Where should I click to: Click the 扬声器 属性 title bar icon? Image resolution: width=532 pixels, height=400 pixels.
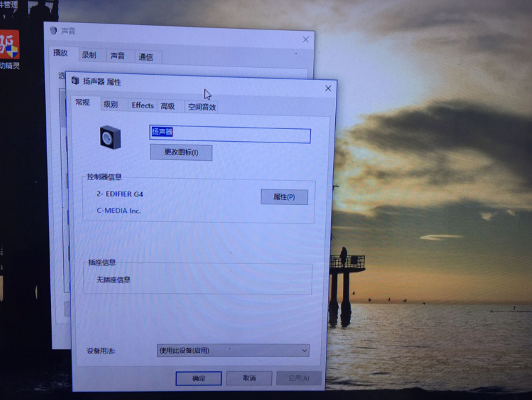coord(75,81)
